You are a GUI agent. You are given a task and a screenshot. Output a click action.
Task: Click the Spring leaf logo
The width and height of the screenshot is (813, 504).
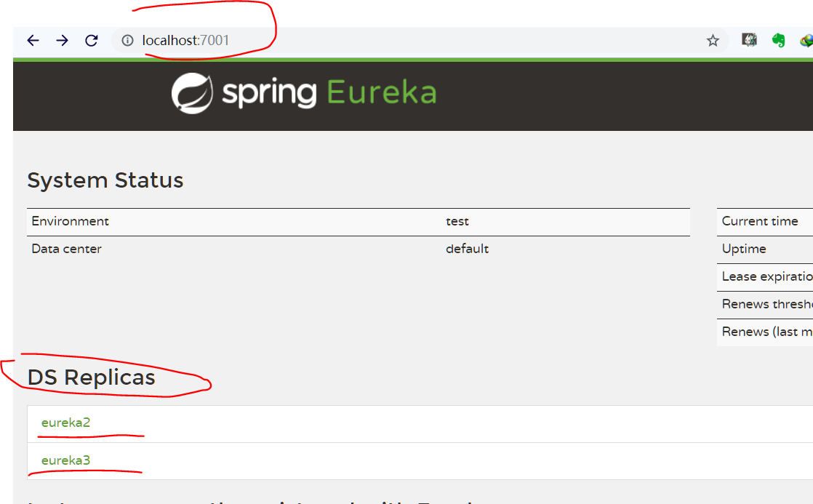point(191,93)
